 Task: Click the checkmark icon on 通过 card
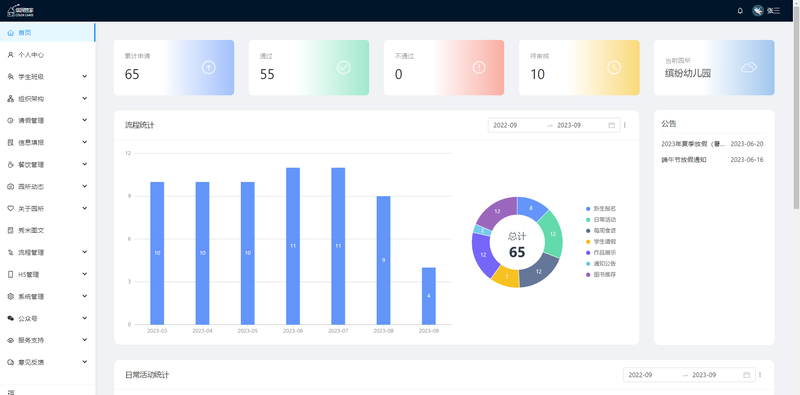click(343, 67)
